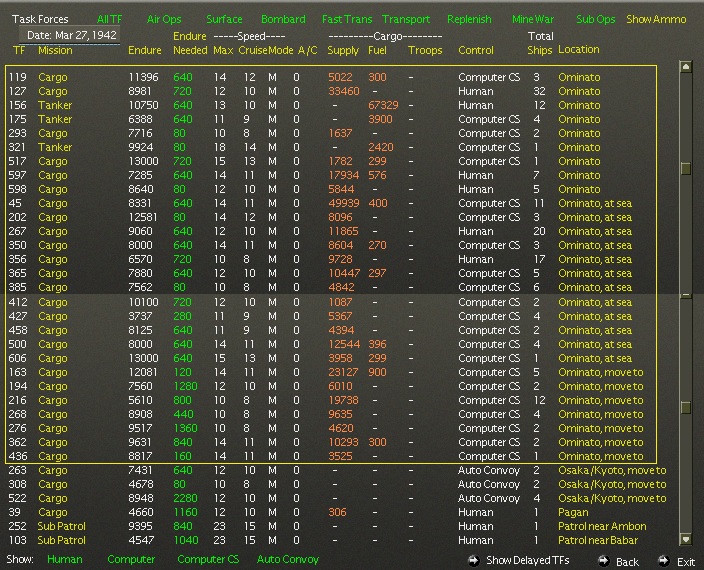Sort by the Supply column header
The height and width of the screenshot is (570, 704).
[x=343, y=50]
